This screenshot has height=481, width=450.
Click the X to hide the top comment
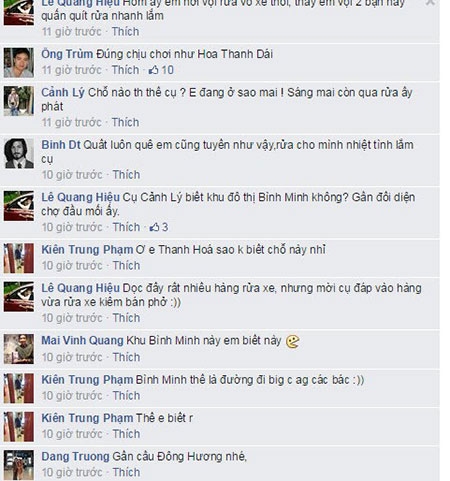click(x=430, y=2)
